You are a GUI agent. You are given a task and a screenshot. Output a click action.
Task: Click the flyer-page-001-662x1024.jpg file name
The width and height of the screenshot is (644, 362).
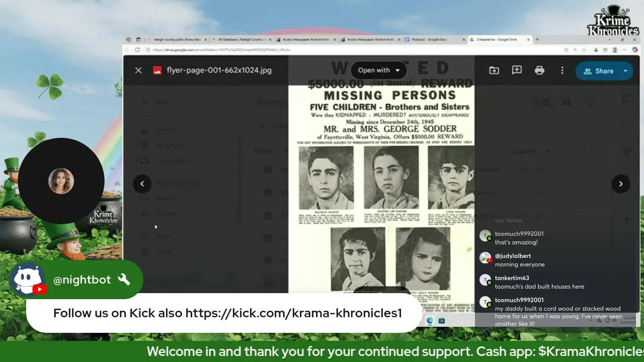coord(219,70)
